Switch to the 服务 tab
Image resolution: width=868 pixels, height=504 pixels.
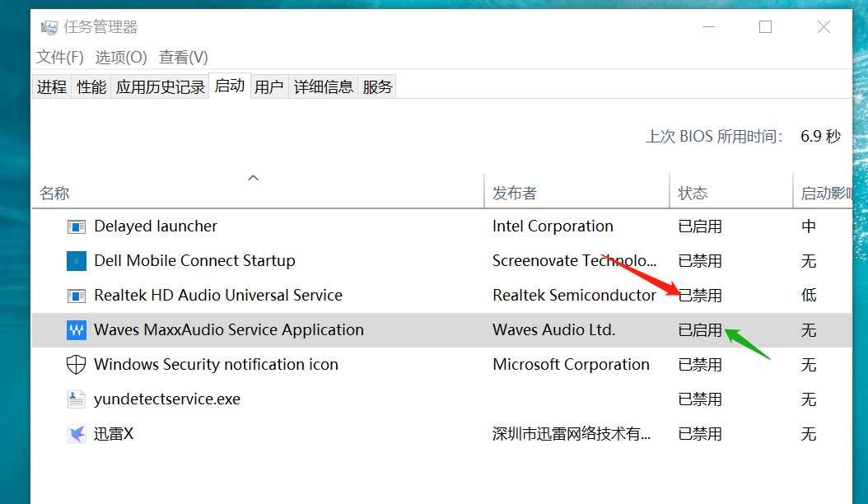(377, 86)
